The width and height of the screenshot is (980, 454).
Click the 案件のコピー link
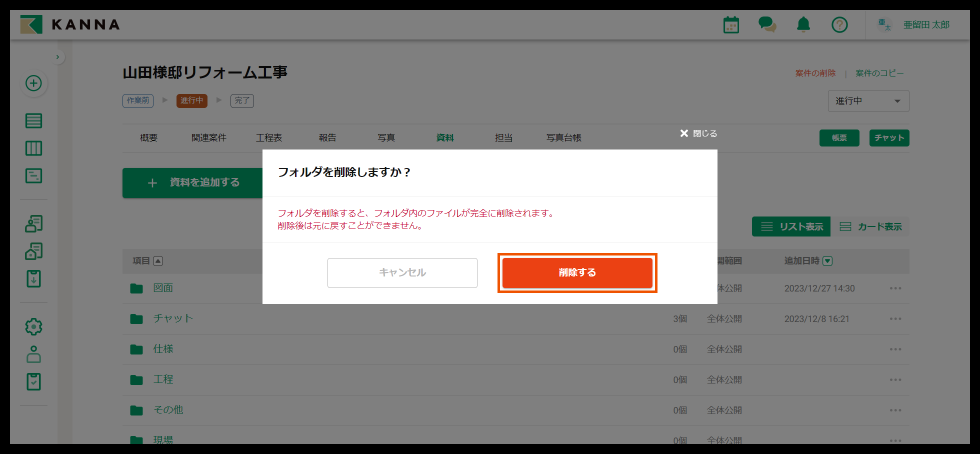(879, 73)
